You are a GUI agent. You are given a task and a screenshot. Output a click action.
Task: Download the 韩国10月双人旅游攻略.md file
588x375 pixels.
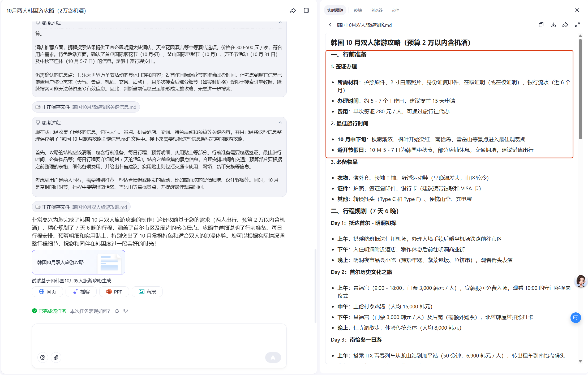[x=553, y=25]
